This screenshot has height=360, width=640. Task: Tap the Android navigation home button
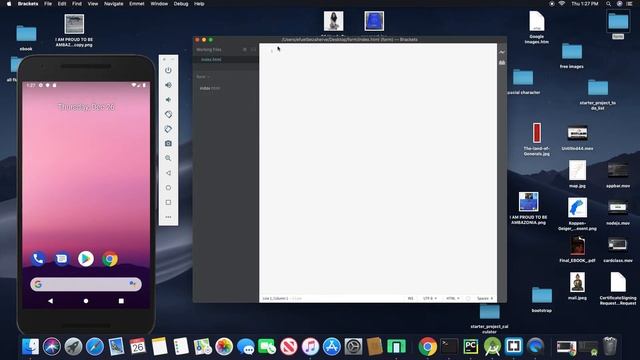coord(86,301)
